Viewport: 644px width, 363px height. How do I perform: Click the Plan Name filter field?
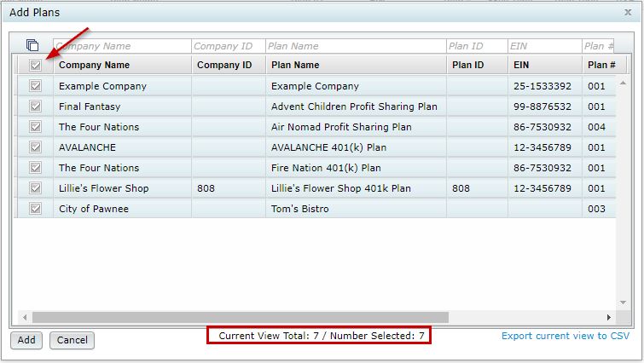tap(356, 46)
